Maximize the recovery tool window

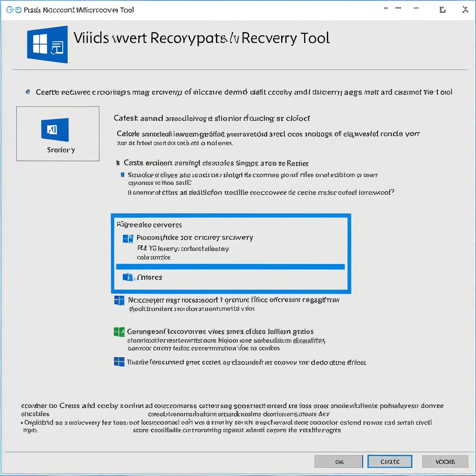point(443,10)
